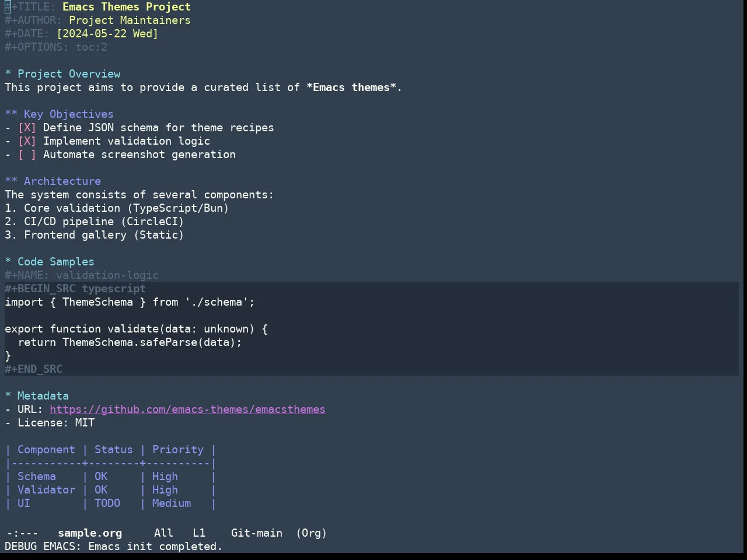Click the 'High' priority in Validator row
The width and height of the screenshot is (747, 560).
click(x=165, y=490)
